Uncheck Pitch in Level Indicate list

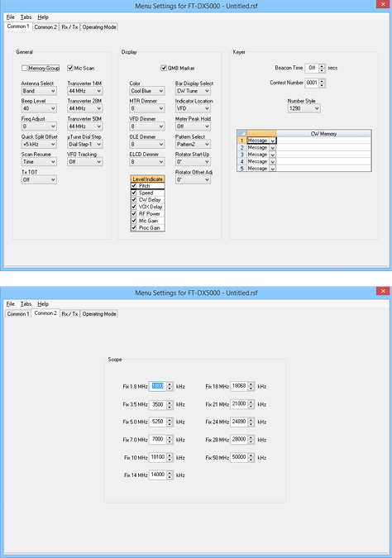click(134, 186)
